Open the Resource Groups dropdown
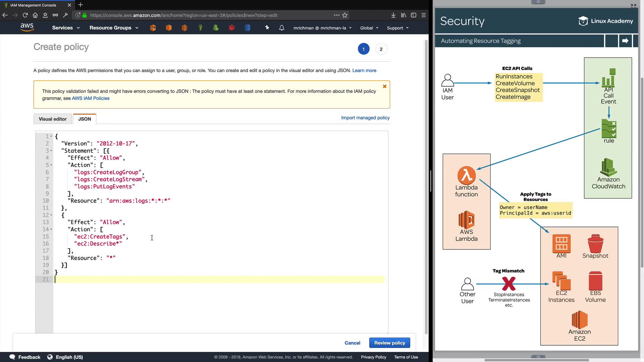Image resolution: width=644 pixels, height=362 pixels. pos(114,28)
